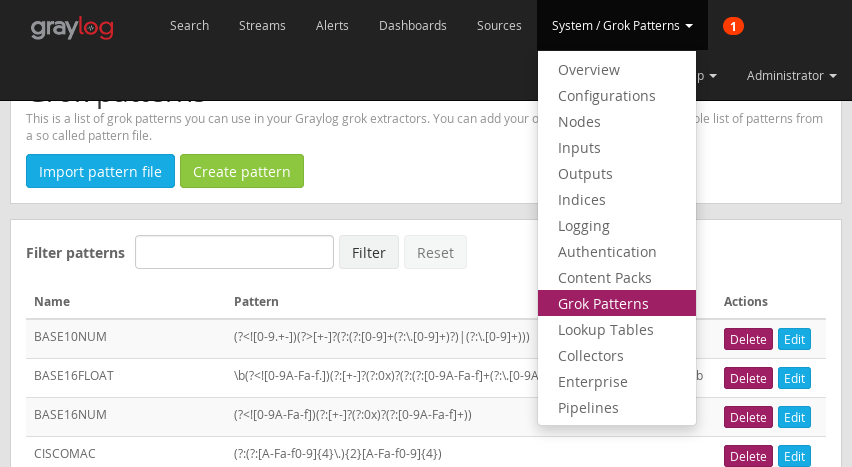Edit the CISCOMAC pattern

(794, 456)
